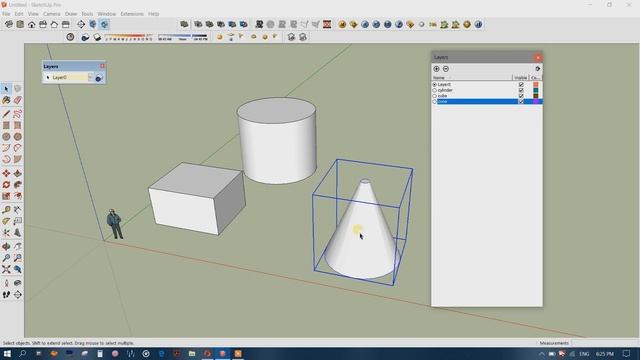Choose the Follow Me tool
The image size is (640, 360).
[18, 185]
